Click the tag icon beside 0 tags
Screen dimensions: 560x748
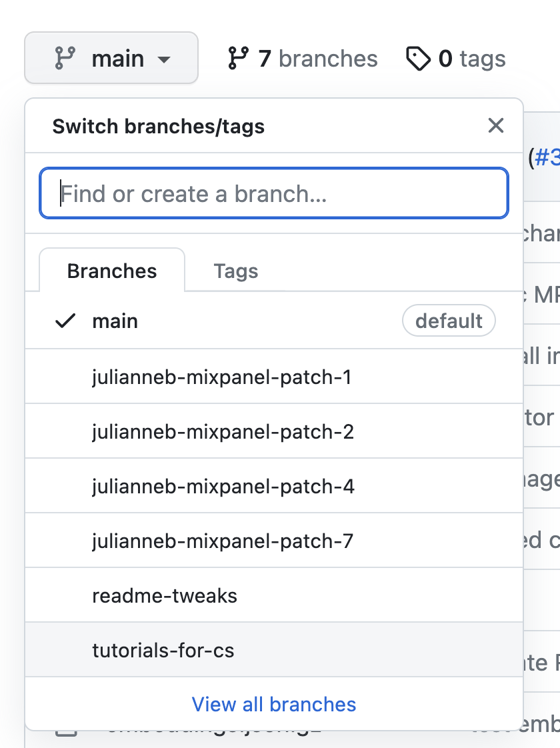click(x=418, y=59)
